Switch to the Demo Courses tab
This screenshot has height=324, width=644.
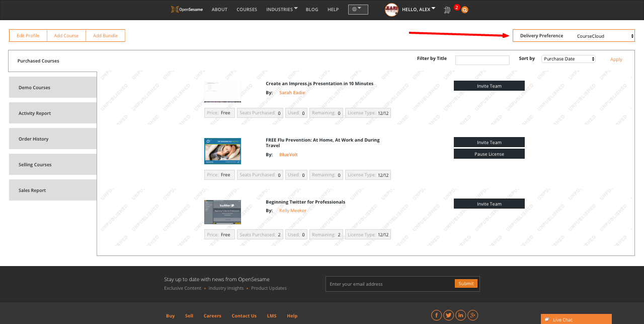click(x=53, y=87)
